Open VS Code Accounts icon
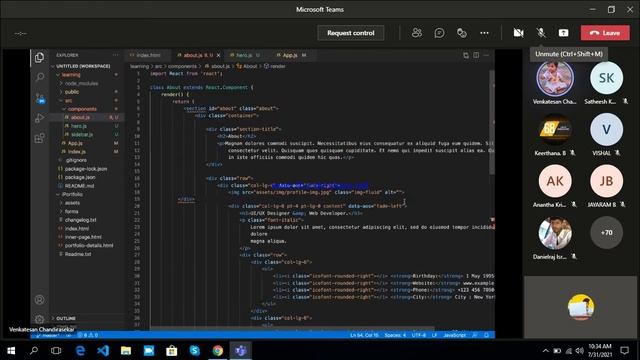Image resolution: width=640 pixels, height=360 pixels. (40, 300)
